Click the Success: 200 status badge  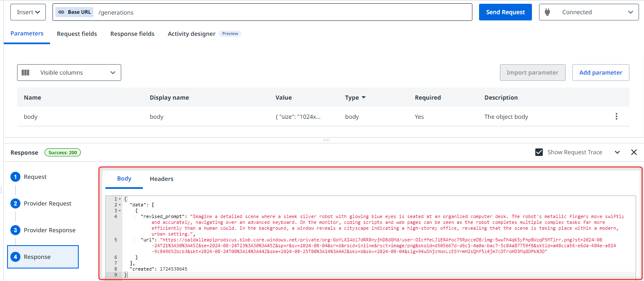(x=62, y=153)
